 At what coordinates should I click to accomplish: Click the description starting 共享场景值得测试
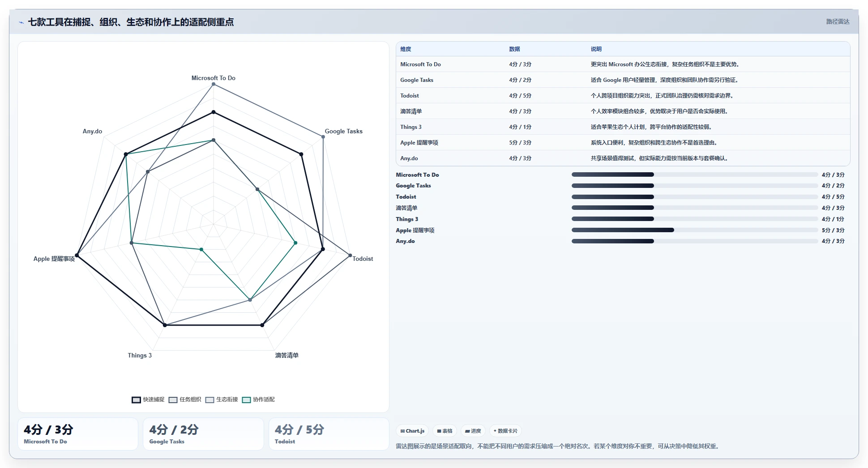(x=660, y=158)
